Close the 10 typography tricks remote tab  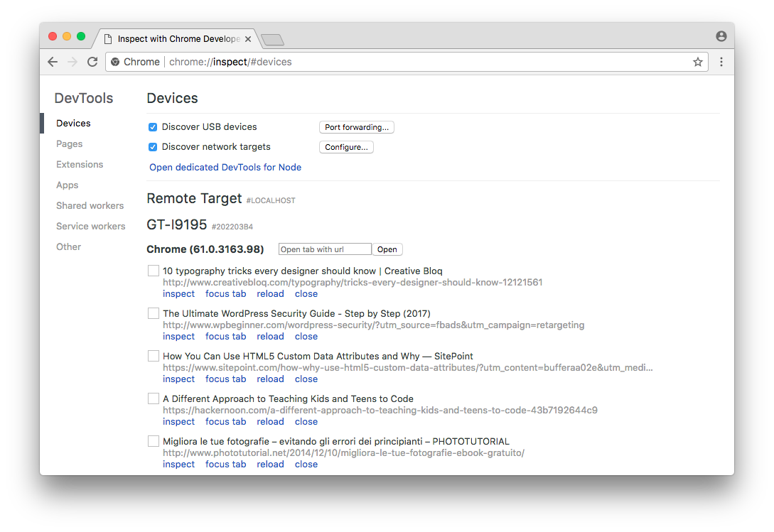[x=306, y=293]
